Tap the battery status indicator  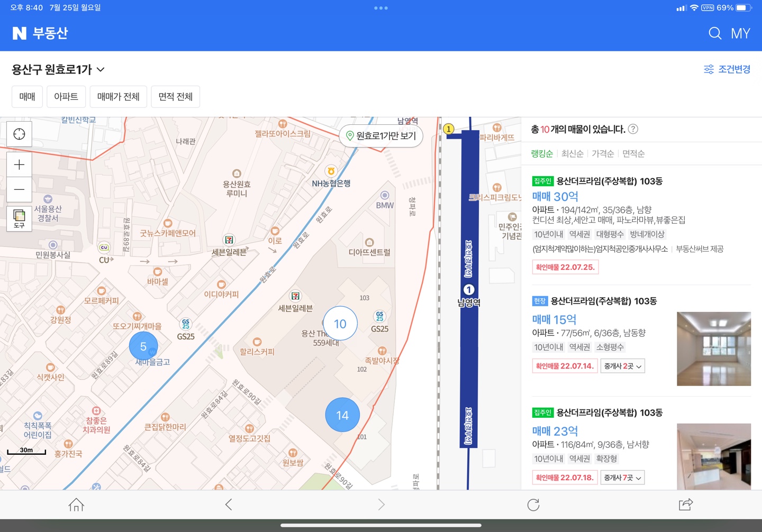coord(744,8)
